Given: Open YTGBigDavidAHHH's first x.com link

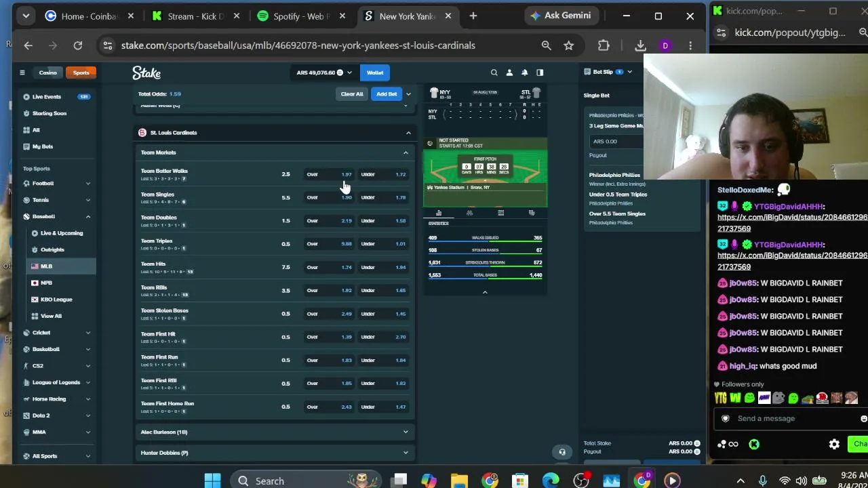Looking at the screenshot, I should point(793,223).
